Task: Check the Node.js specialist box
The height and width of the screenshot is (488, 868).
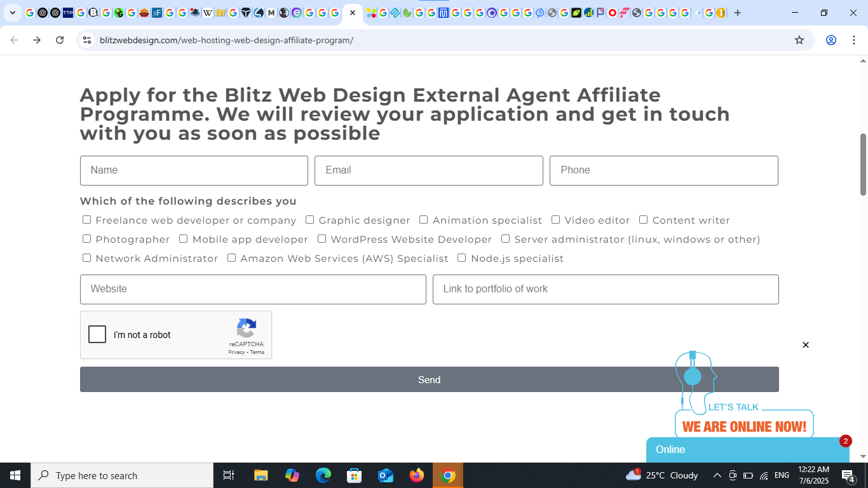Action: click(462, 258)
